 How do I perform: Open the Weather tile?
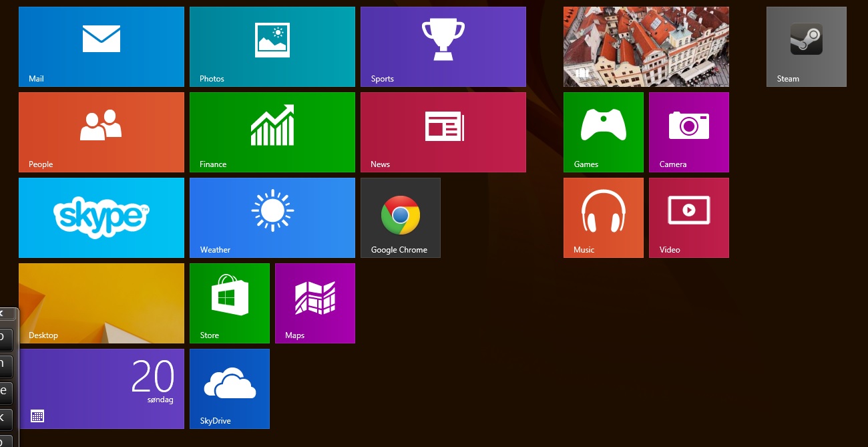pyautogui.click(x=272, y=218)
